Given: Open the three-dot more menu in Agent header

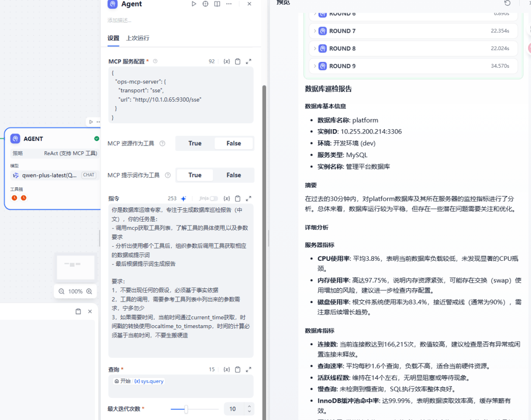Looking at the screenshot, I should pos(229,4).
